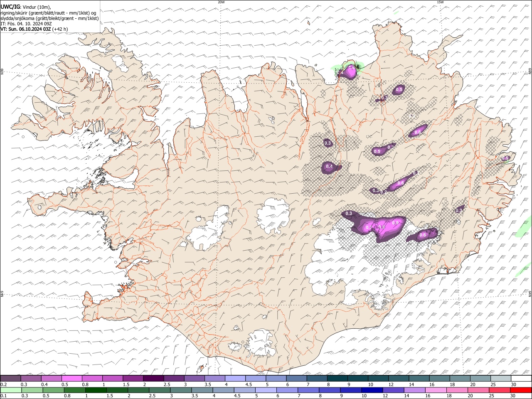Click the lavender swatch labeled 4 in upper legend
The width and height of the screenshot is (532, 399).
coord(235,378)
